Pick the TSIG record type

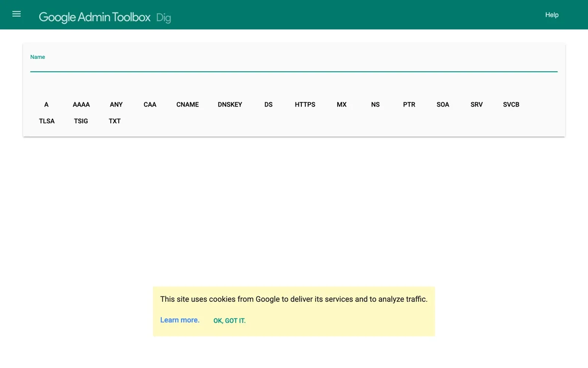point(81,121)
